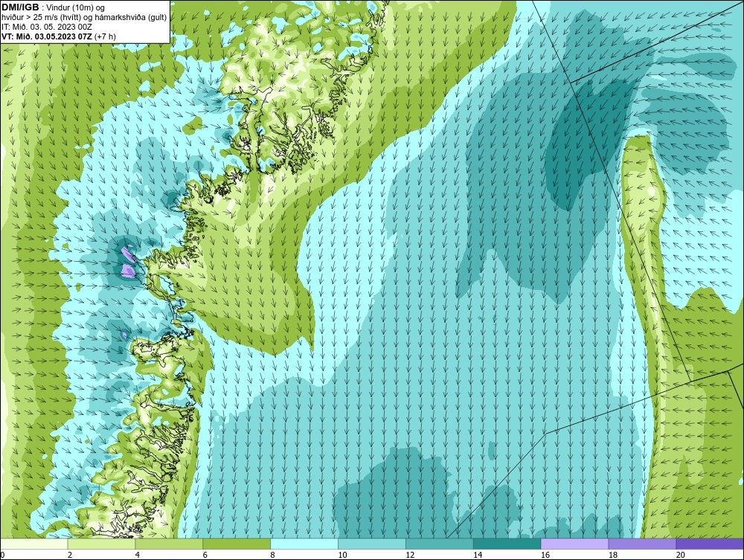Click the 4–6 m/s green legend swatch
This screenshot has height=560, width=744.
click(x=169, y=544)
